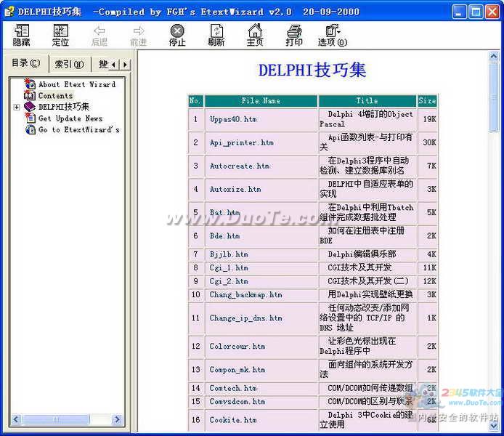Screen dimensions: 504x436
Task: Click the About Etext Wizard page icon
Action: pos(30,84)
